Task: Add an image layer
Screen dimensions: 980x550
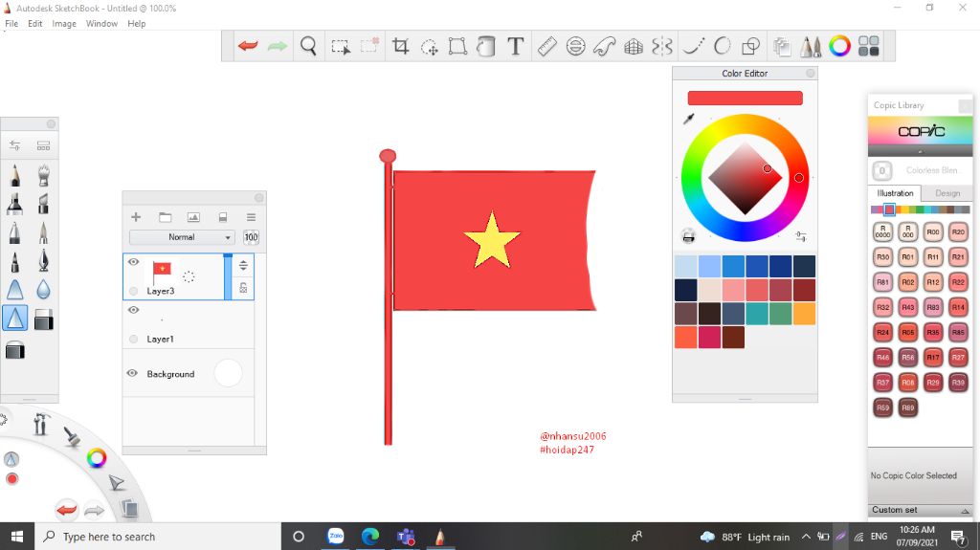Action: [x=193, y=217]
